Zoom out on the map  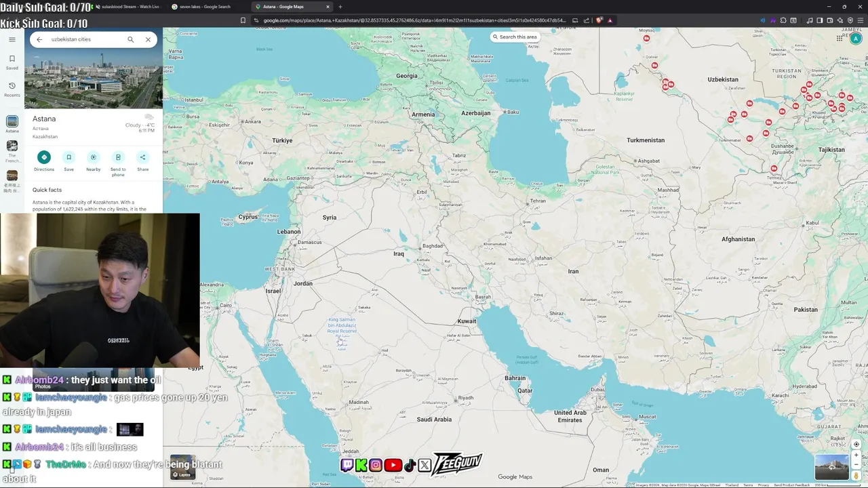[856, 466]
